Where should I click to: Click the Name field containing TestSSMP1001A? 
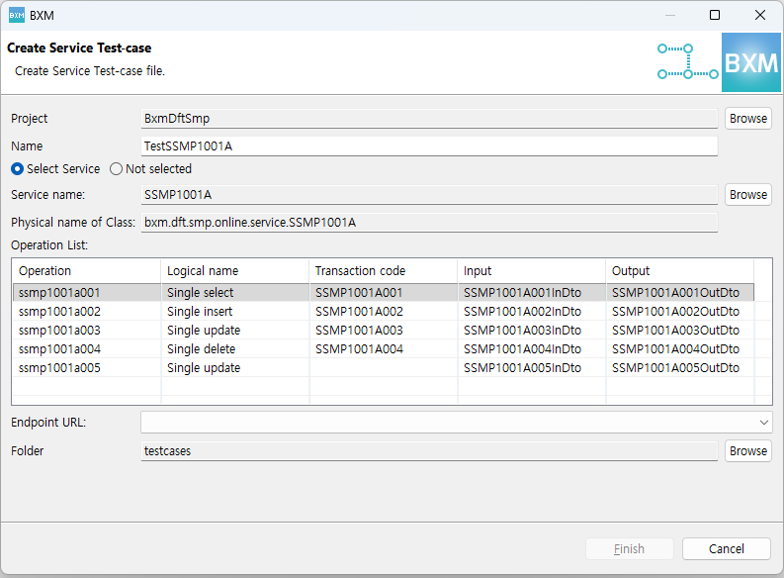tap(429, 146)
